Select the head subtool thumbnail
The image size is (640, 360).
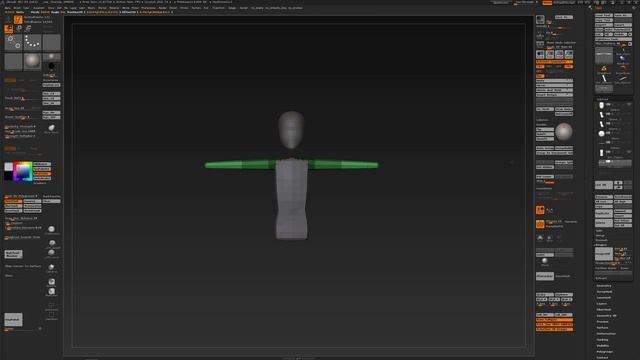(x=601, y=105)
